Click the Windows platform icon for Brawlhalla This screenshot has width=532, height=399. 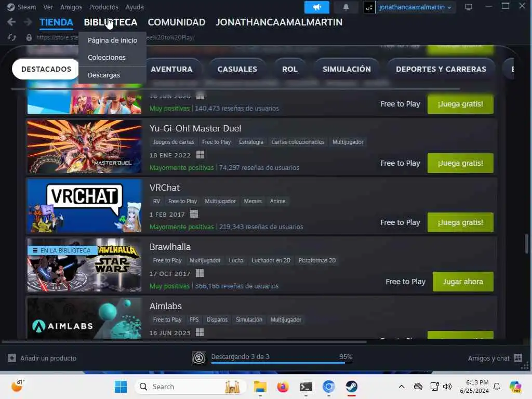200,273
